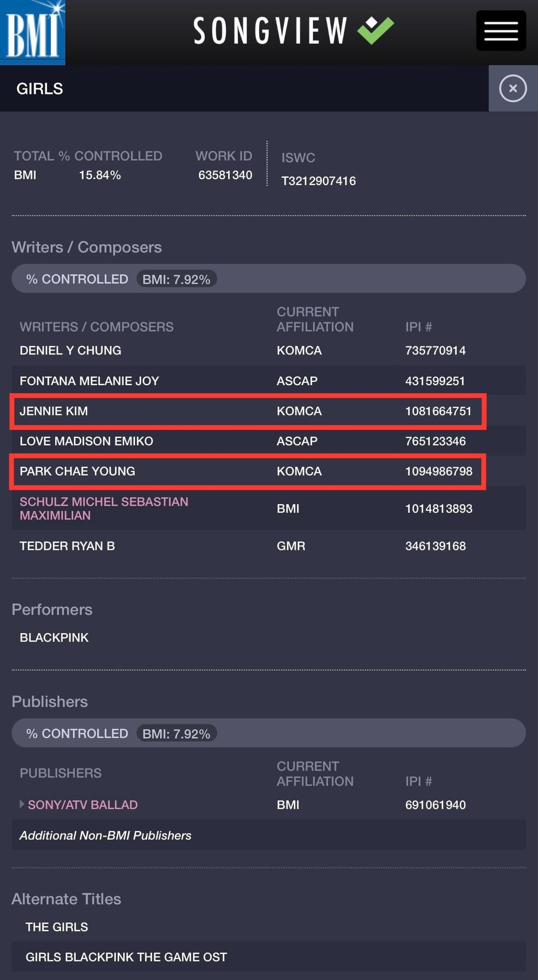This screenshot has width=538, height=980.
Task: Click the ISWC number T3212907416
Action: [319, 181]
